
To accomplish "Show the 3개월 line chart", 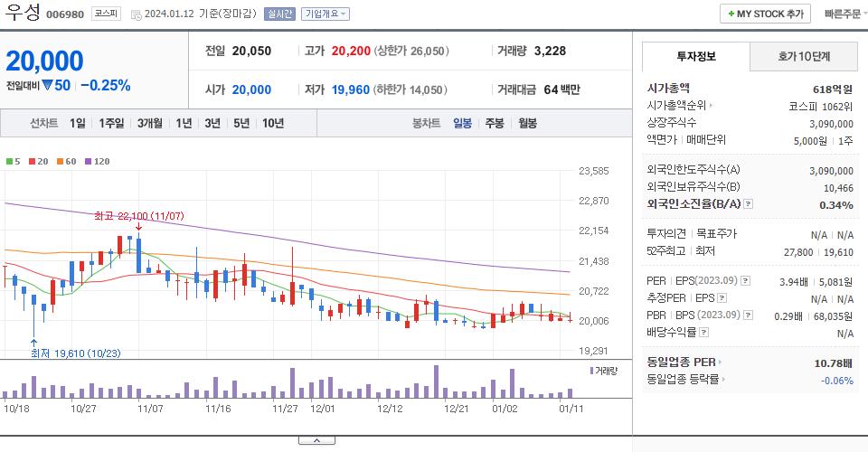I will 149,123.
